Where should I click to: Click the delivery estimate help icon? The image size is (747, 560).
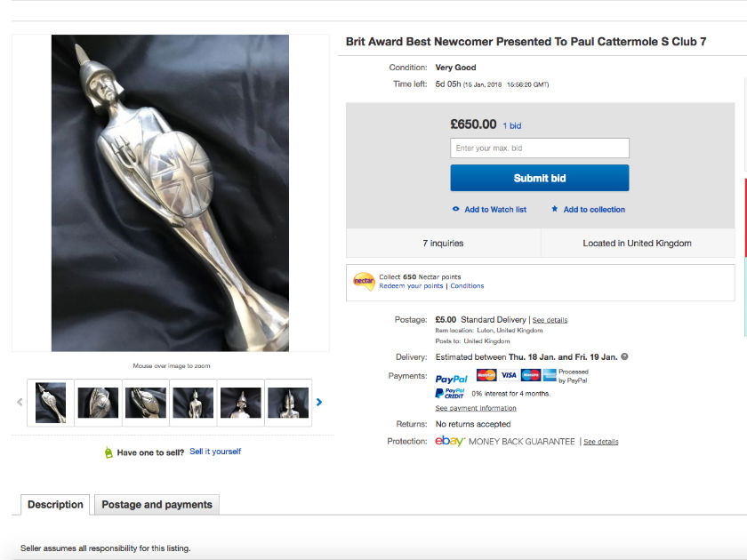pos(624,357)
